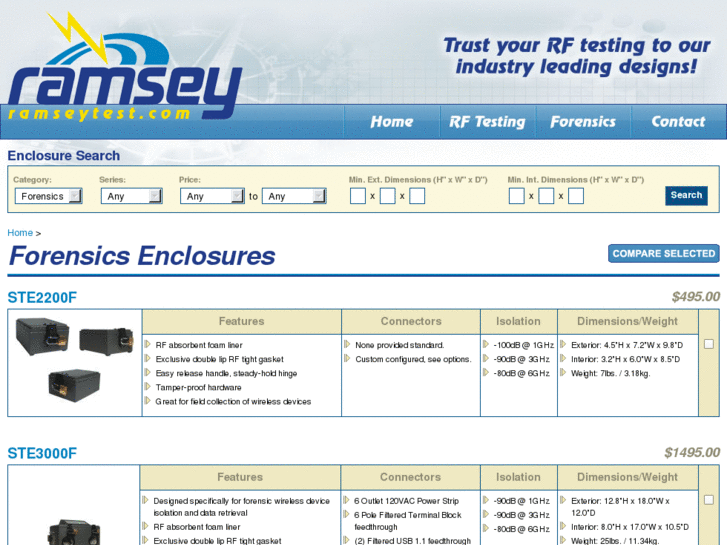The image size is (727, 545).
Task: Expand the Category dropdown showing Forensics
Action: coord(48,196)
